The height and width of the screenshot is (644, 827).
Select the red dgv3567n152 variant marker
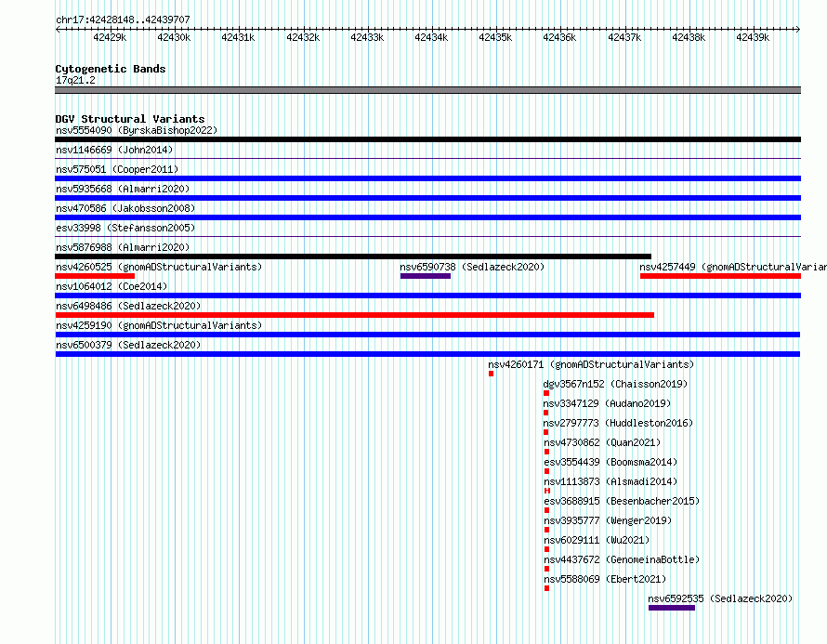coord(546,393)
